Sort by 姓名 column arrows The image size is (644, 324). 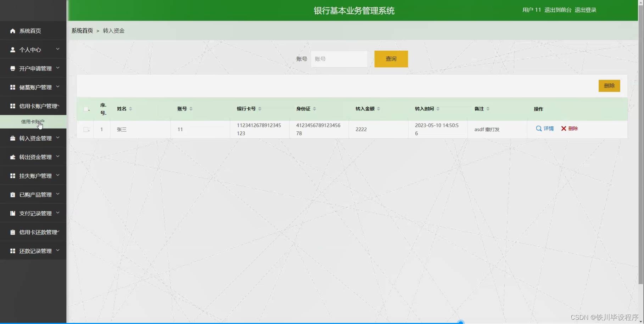130,109
